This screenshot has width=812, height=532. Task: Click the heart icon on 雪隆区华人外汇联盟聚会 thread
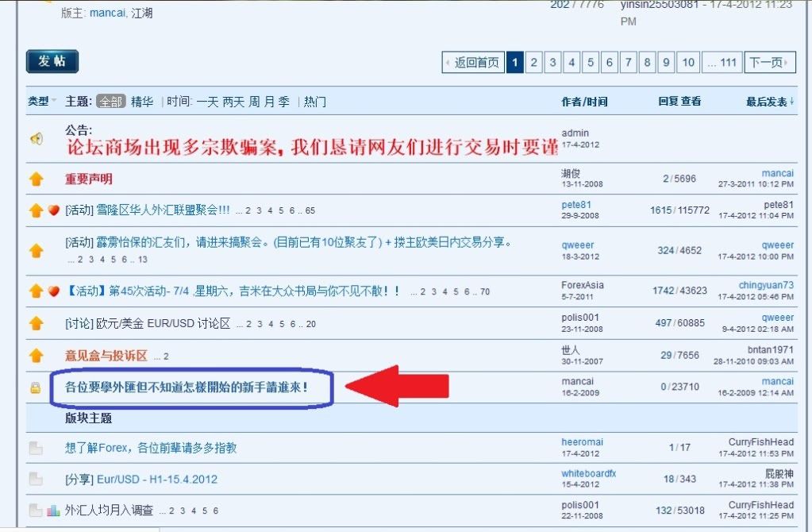click(54, 210)
